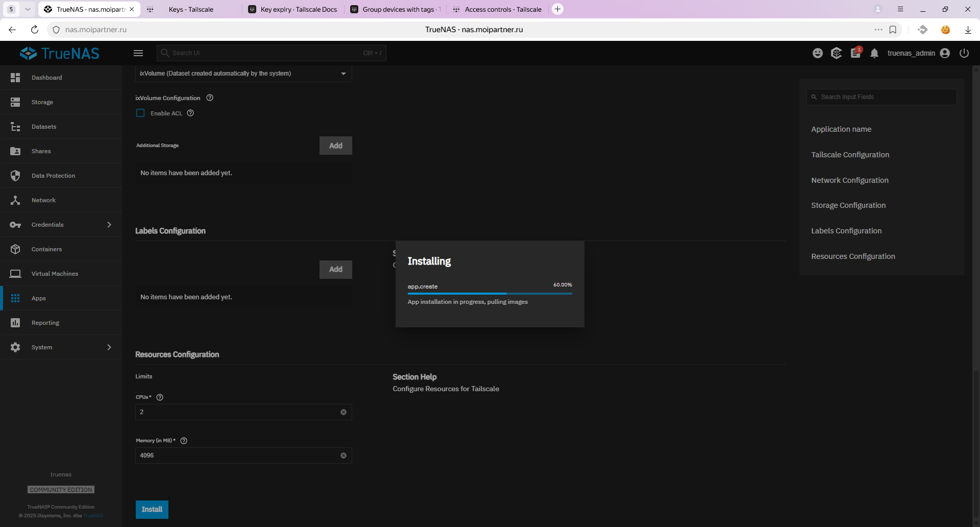Click the truenas_admin user account icon
The height and width of the screenshot is (527, 980).
click(x=945, y=53)
